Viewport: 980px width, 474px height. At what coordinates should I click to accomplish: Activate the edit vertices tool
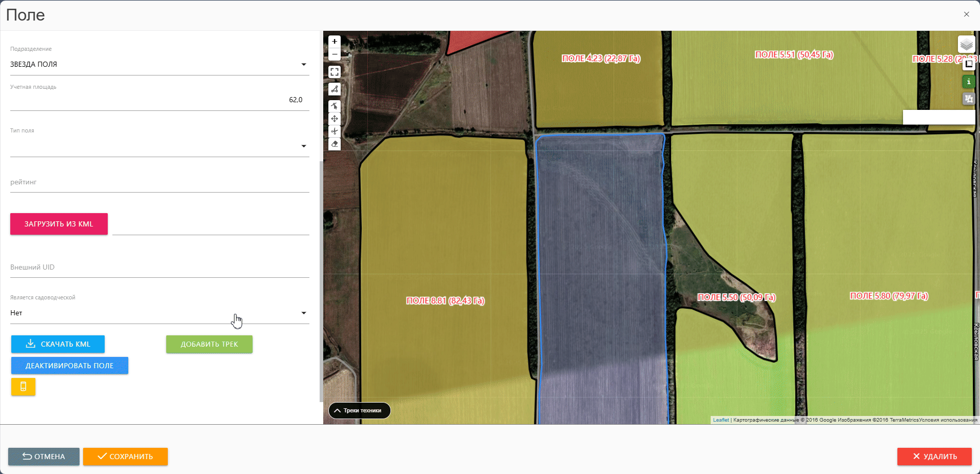pyautogui.click(x=335, y=106)
